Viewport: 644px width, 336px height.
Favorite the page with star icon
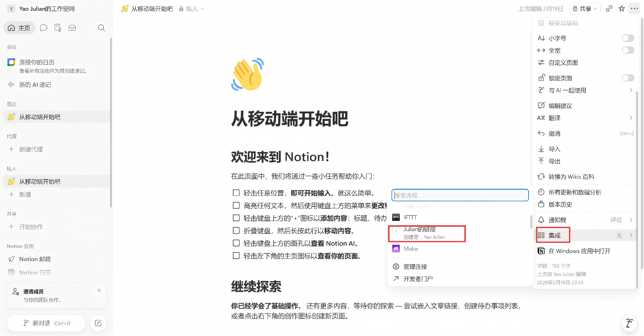point(622,9)
